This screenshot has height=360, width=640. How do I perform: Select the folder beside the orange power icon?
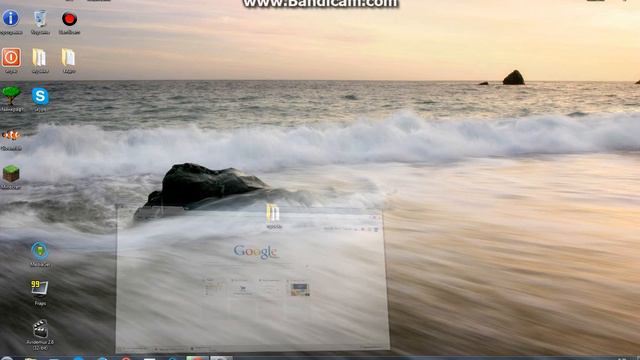tap(40, 58)
